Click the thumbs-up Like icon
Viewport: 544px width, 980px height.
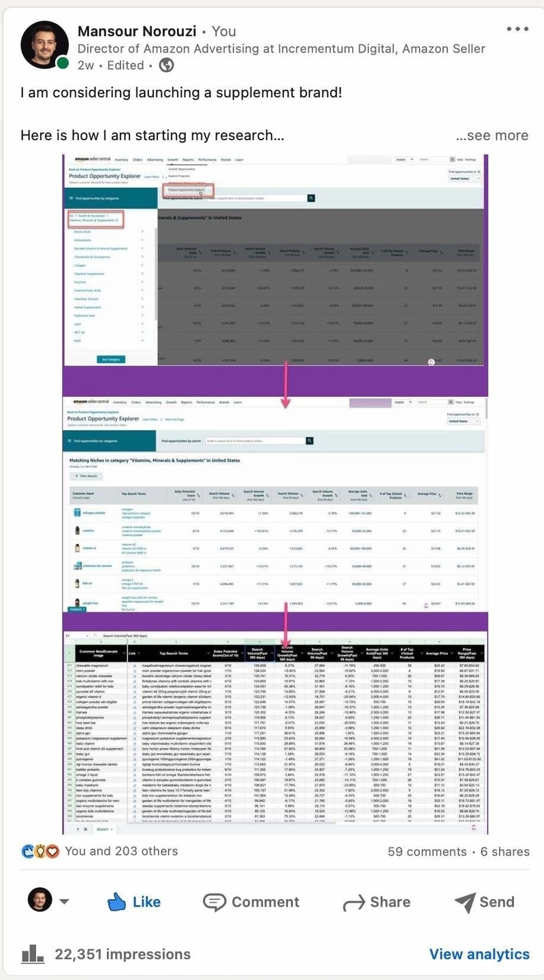(x=118, y=902)
